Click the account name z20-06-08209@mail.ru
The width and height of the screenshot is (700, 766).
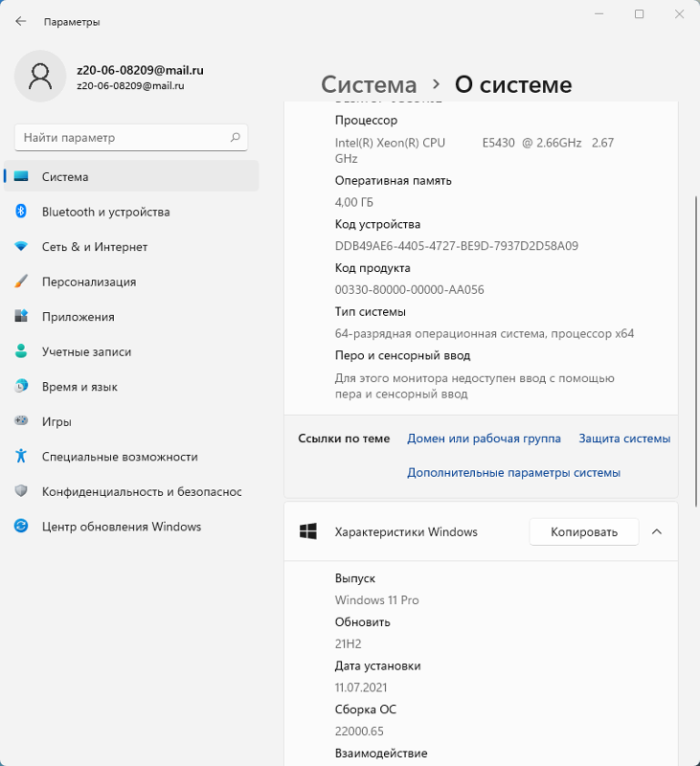coord(140,70)
